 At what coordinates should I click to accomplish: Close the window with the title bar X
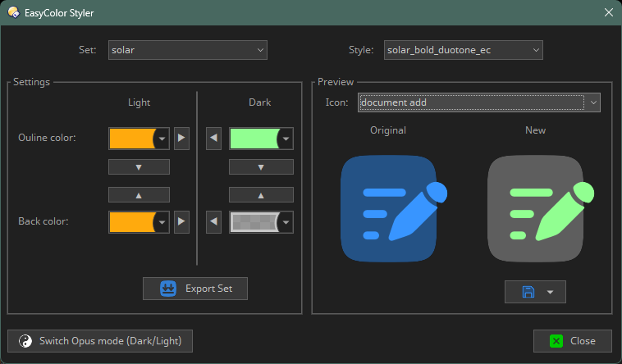click(x=609, y=12)
